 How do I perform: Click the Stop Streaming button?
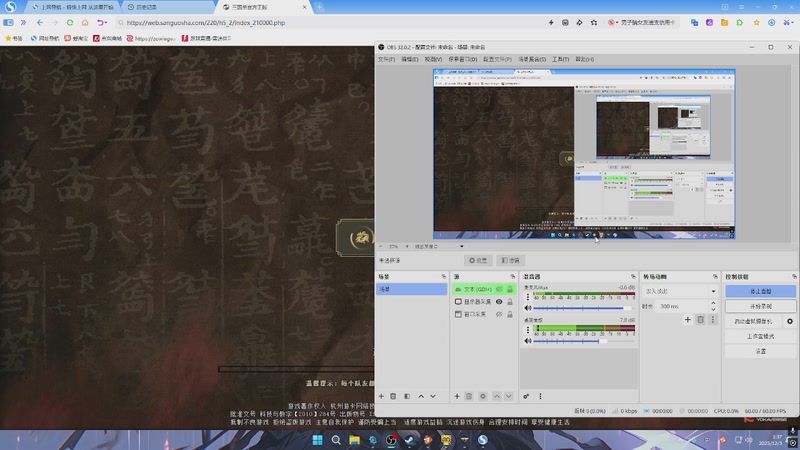tap(760, 291)
